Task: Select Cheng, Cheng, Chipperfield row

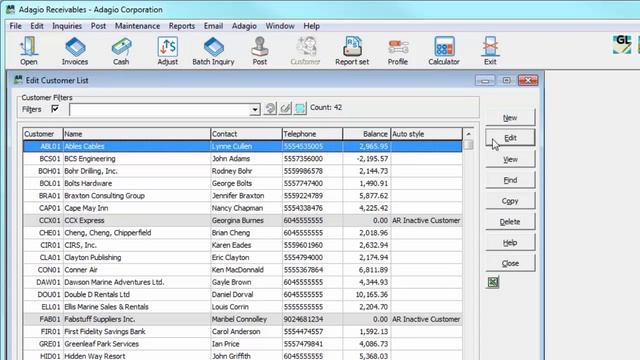Action: (242, 233)
